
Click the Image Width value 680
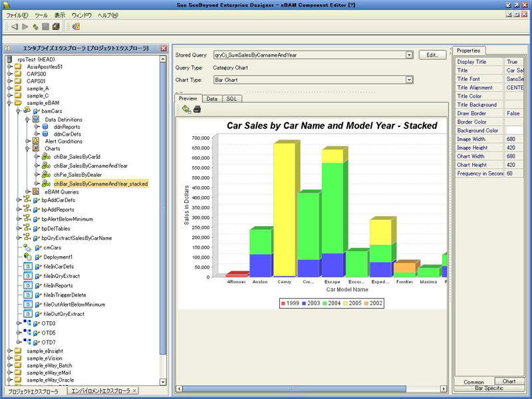coord(514,139)
